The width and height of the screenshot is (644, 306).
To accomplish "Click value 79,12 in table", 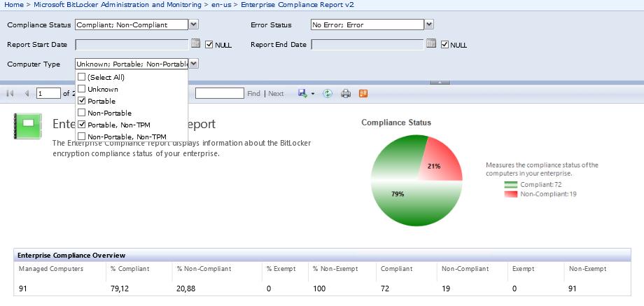I will coord(120,288).
